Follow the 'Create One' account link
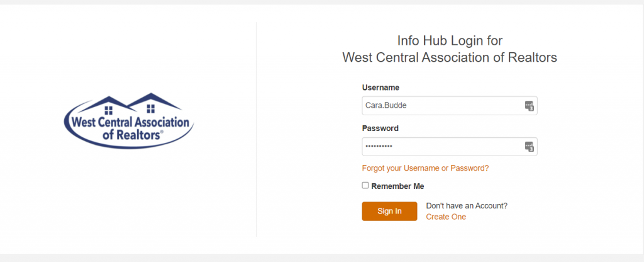Image resolution: width=644 pixels, height=262 pixels. (x=446, y=217)
